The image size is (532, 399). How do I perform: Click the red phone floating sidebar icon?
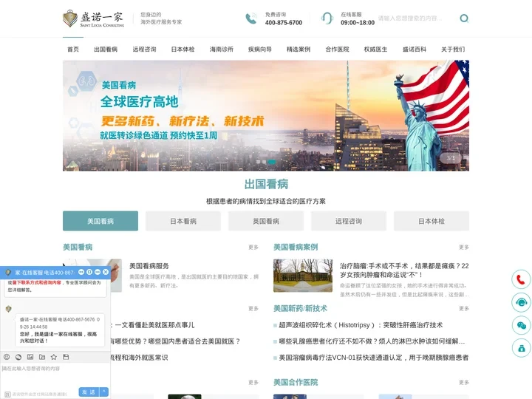[521, 279]
